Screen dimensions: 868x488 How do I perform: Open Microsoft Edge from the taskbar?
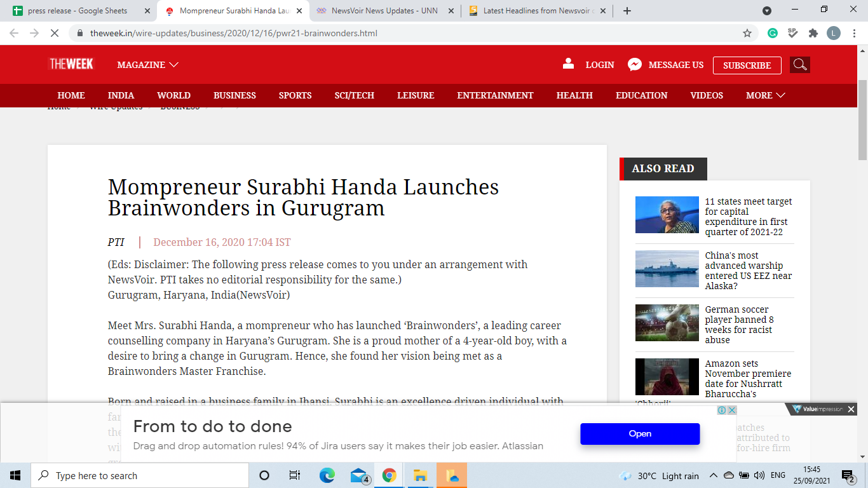coord(327,475)
